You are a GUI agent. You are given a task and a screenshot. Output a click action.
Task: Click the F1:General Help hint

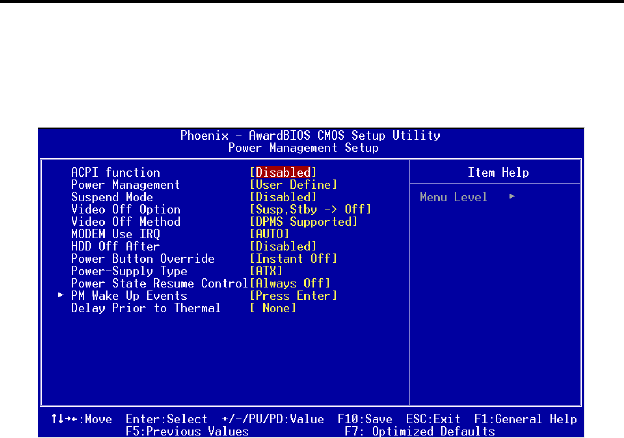click(x=525, y=419)
